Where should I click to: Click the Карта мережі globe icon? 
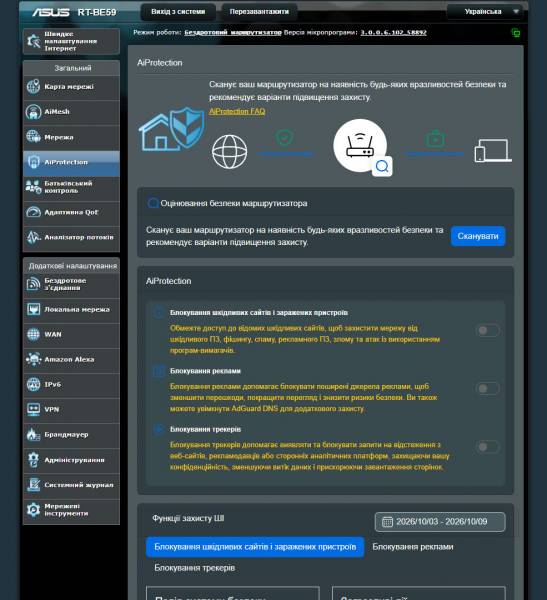(33, 86)
